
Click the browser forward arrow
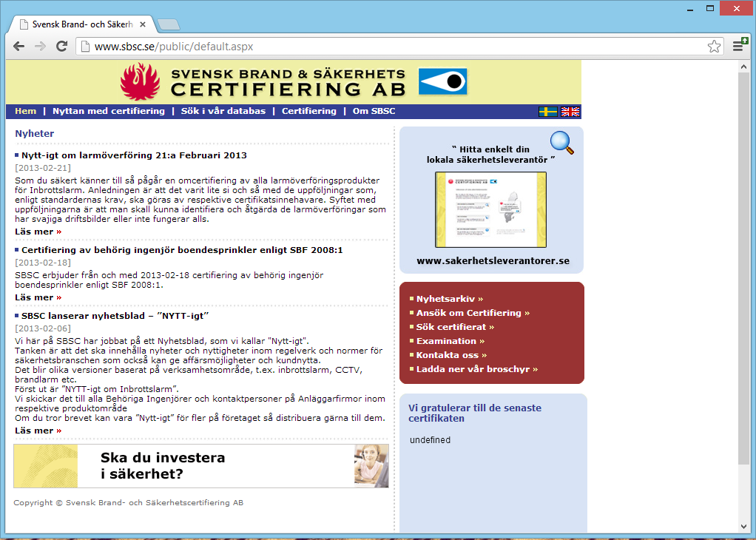tap(40, 47)
